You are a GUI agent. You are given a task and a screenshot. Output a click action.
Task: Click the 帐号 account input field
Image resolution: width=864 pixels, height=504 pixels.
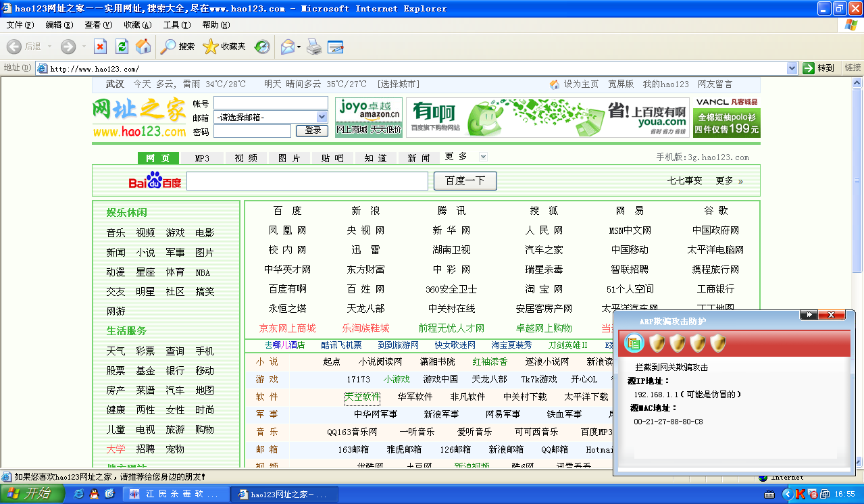pyautogui.click(x=270, y=103)
